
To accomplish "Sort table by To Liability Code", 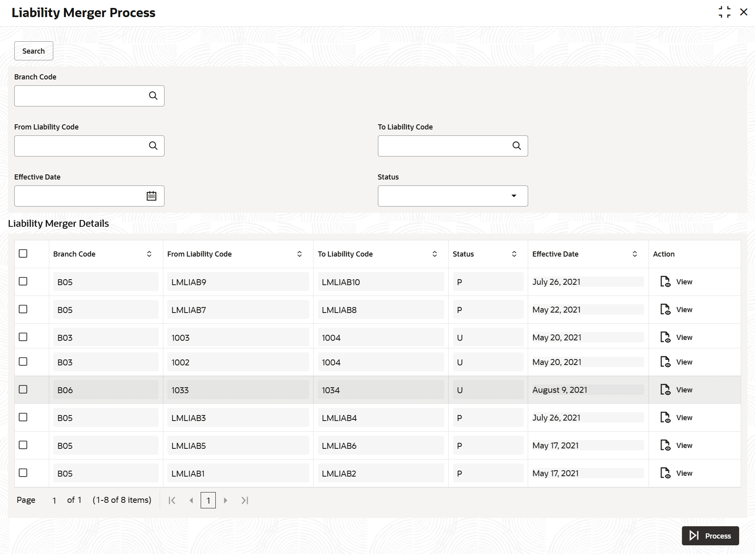I will click(x=435, y=254).
